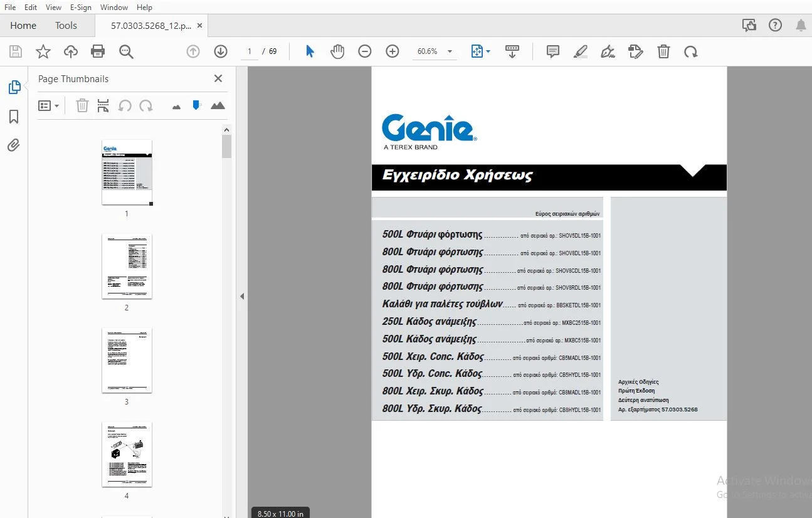Viewport: 812px width, 518px height.
Task: Rotate thumbnail clockwise
Action: [x=146, y=105]
